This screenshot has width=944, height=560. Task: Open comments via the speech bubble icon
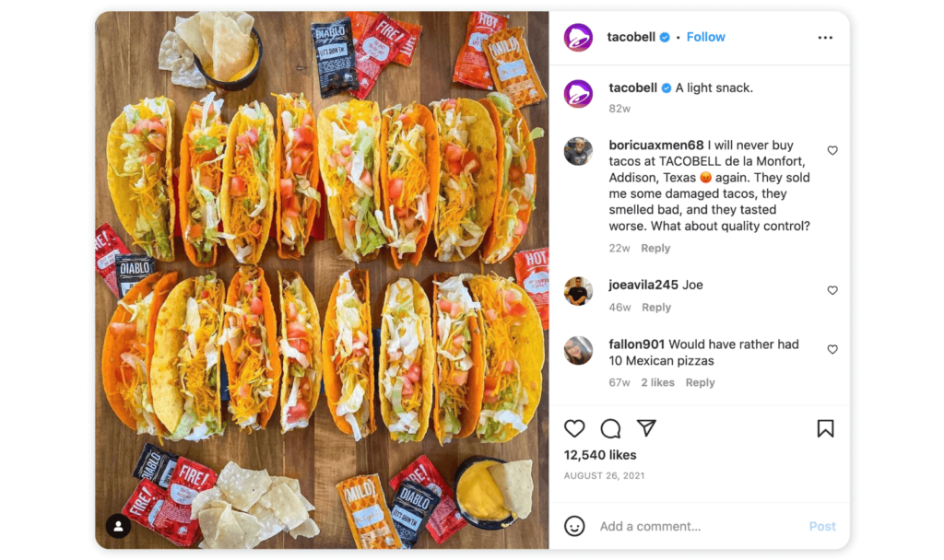(610, 428)
